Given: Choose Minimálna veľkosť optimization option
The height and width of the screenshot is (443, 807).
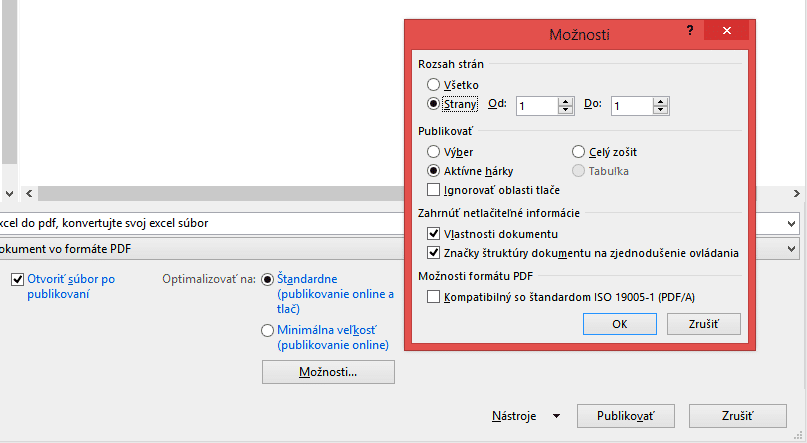Looking at the screenshot, I should click(x=267, y=330).
